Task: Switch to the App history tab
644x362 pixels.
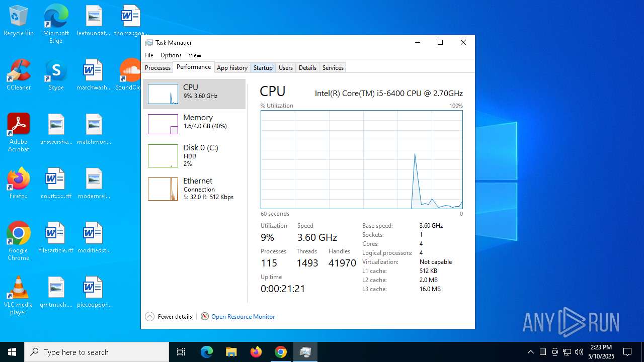Action: [232, 67]
